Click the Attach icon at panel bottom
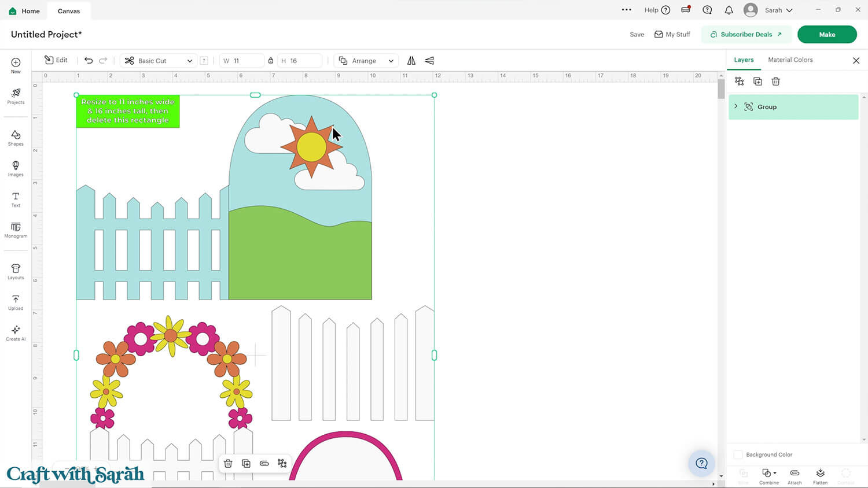This screenshot has height=488, width=868. click(x=795, y=475)
